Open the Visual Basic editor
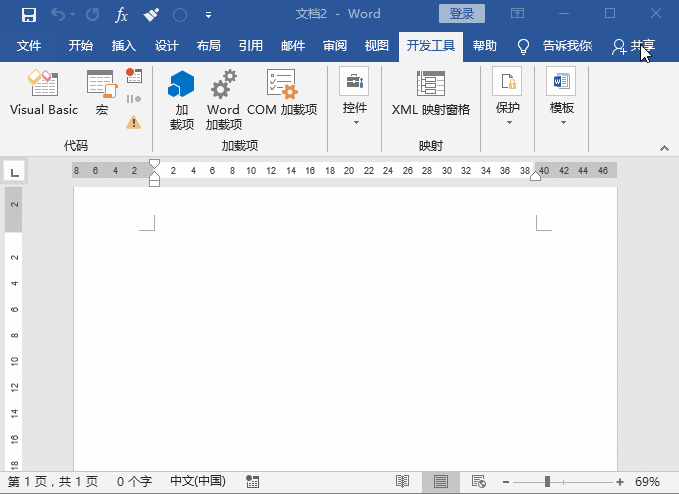Screen dimensions: 679x494 (43, 93)
